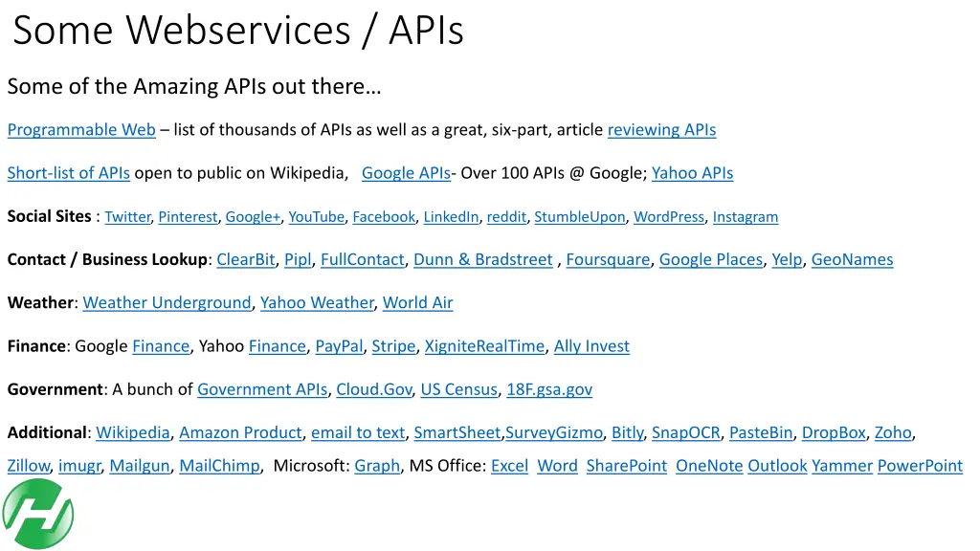Viewport: 980px width, 551px height.
Task: Click the Dunn & Bradstreet link
Action: point(482,260)
